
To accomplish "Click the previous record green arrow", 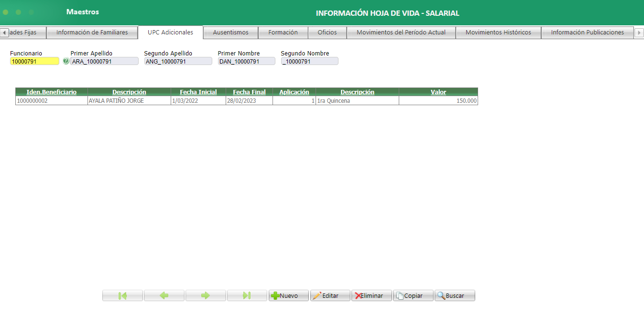I will tap(164, 295).
